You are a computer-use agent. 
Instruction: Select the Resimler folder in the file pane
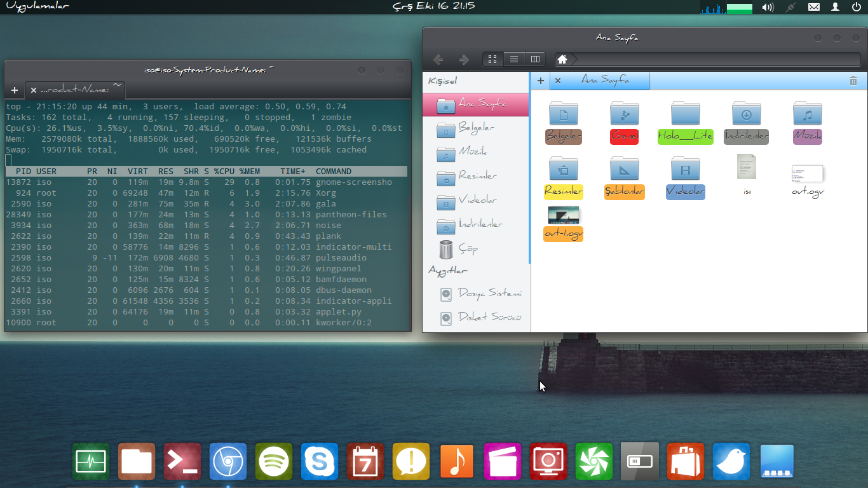click(x=564, y=177)
